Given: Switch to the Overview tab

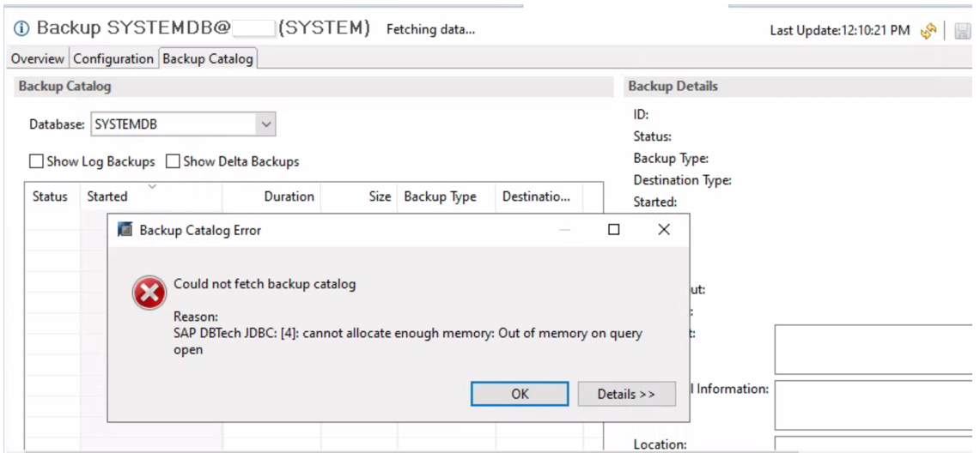Looking at the screenshot, I should (x=38, y=59).
